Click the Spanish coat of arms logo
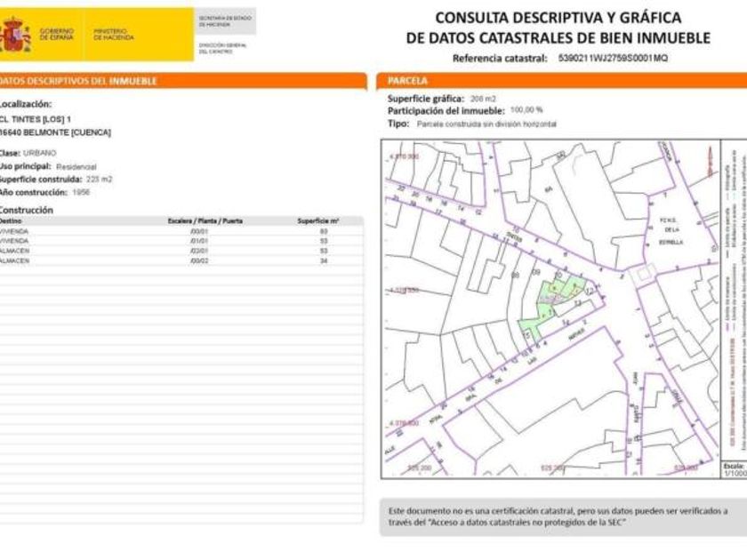This screenshot has width=747, height=560. (x=16, y=35)
